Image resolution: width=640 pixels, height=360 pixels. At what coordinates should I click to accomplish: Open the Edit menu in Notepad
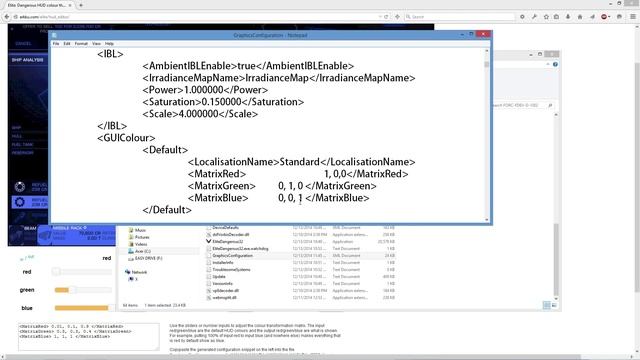(67, 43)
